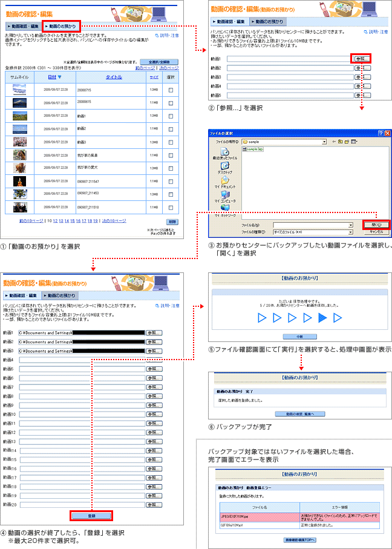Open マイ コンピュータ shortcut in file dialog
This screenshot has height=549, width=392.
pyautogui.click(x=224, y=197)
